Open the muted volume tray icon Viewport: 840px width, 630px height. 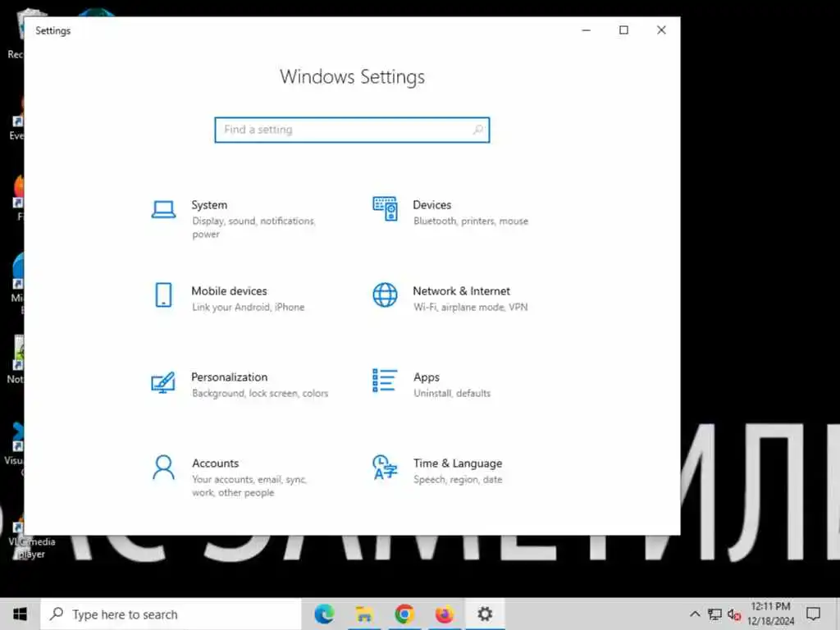pos(734,614)
